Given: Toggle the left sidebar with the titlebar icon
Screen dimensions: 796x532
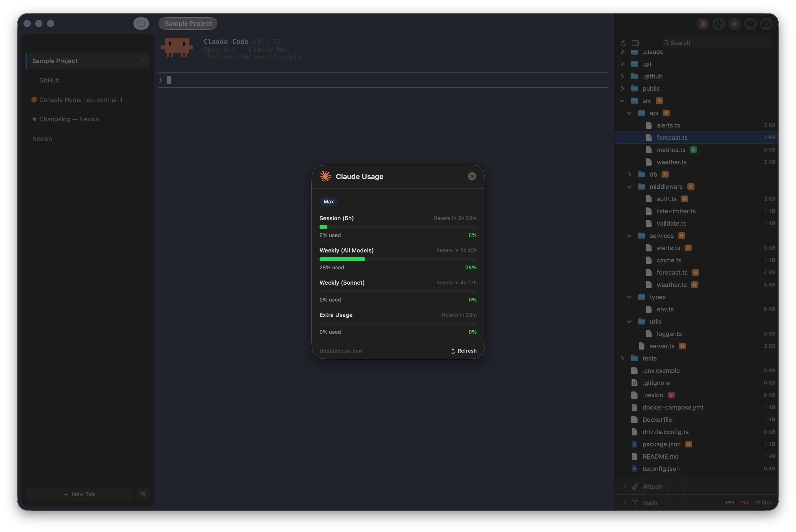Looking at the screenshot, I should pyautogui.click(x=141, y=24).
